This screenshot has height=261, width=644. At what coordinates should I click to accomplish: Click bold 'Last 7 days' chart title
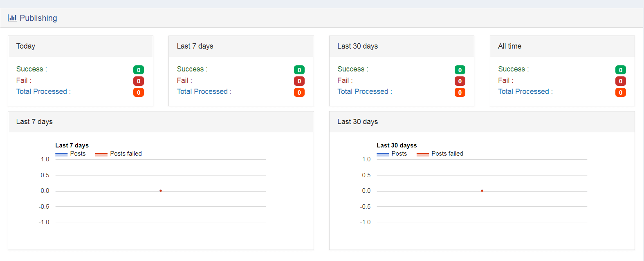72,145
